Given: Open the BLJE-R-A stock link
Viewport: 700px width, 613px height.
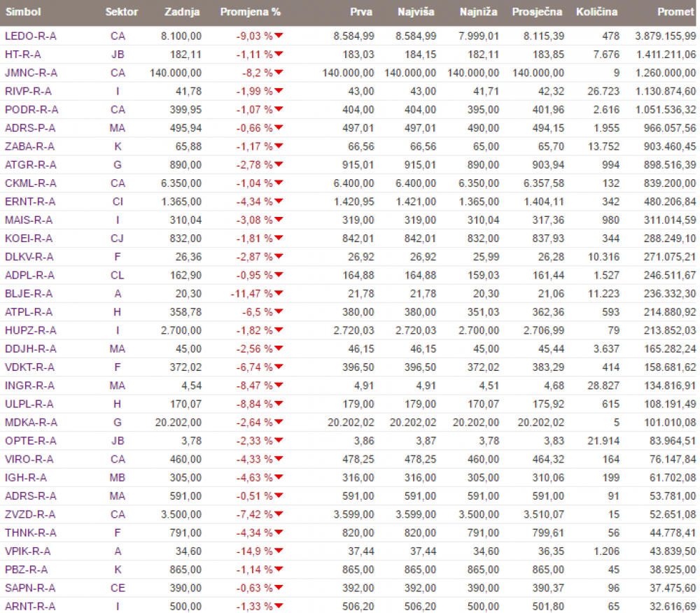Looking at the screenshot, I should [29, 294].
